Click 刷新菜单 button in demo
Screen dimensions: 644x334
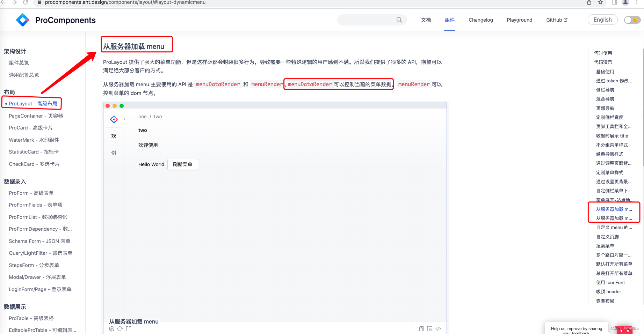point(183,164)
